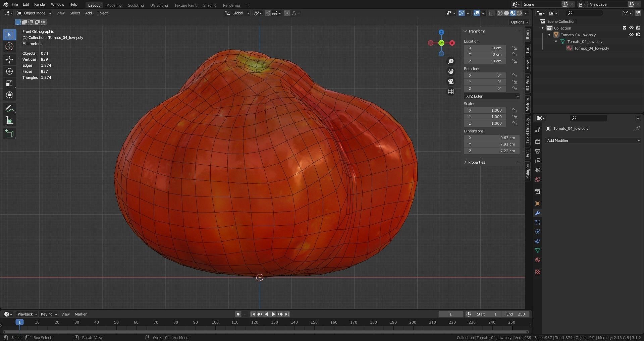This screenshot has width=644, height=341.
Task: Open the File menu
Action: coord(15,4)
